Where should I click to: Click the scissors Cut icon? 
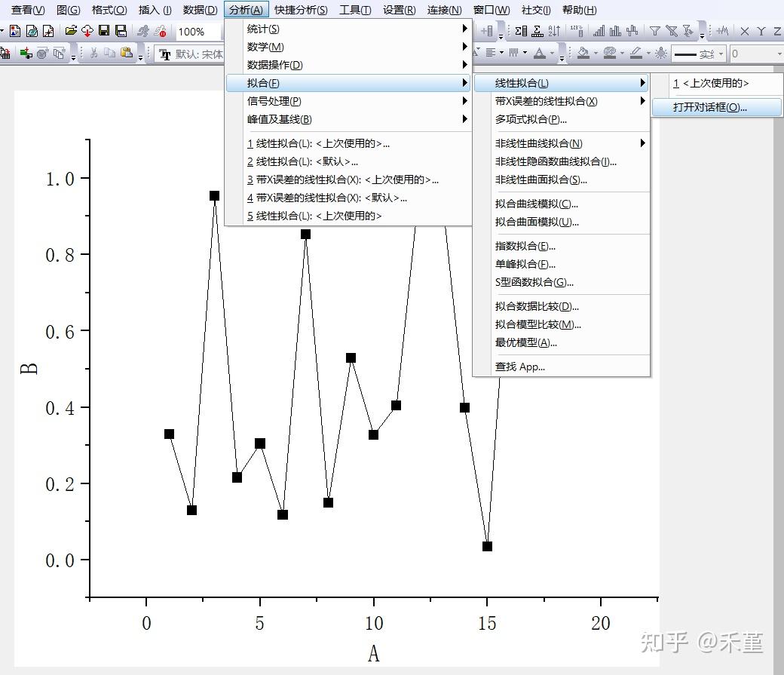[94, 53]
